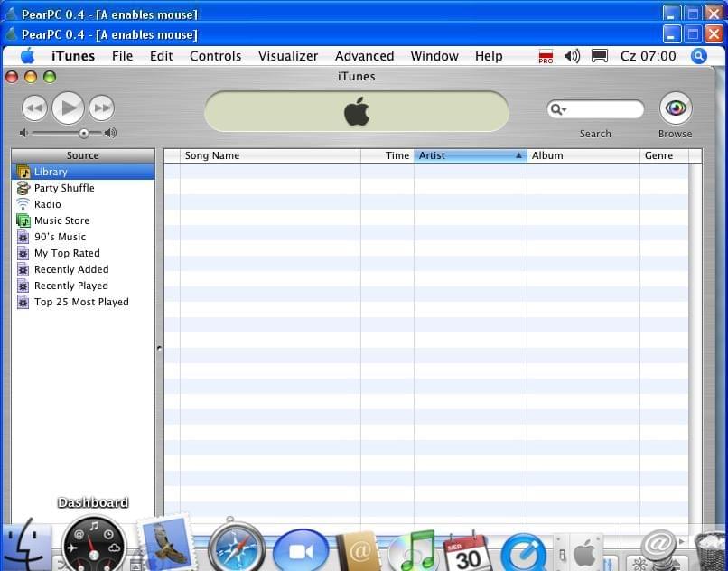Click the menu bar clock showing Cz 07:00
The height and width of the screenshot is (571, 728).
pyautogui.click(x=649, y=56)
